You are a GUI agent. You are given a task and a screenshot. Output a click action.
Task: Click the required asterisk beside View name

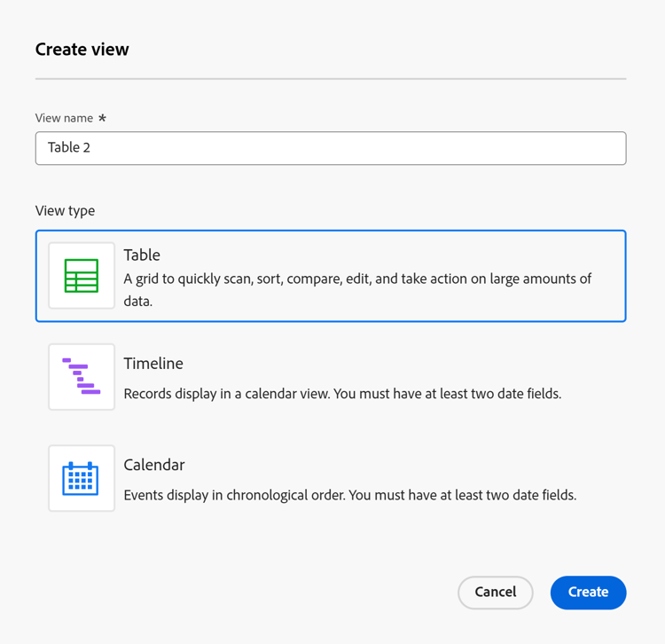103,118
